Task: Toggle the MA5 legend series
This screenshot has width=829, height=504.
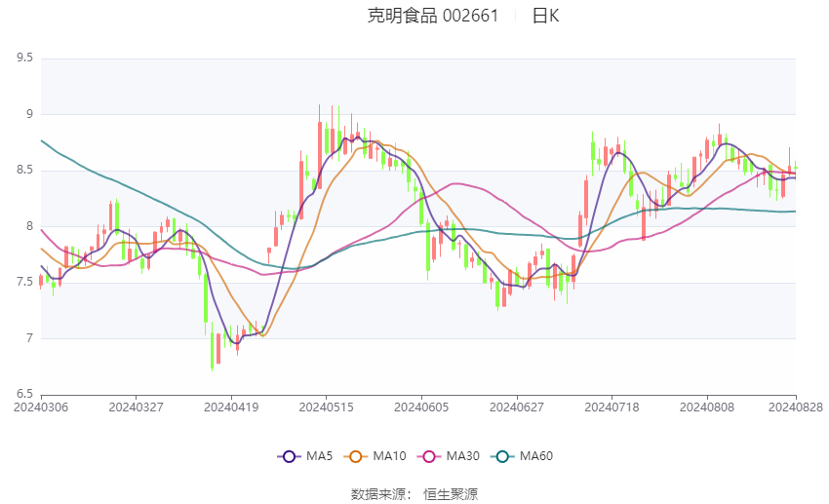Action: (305, 456)
